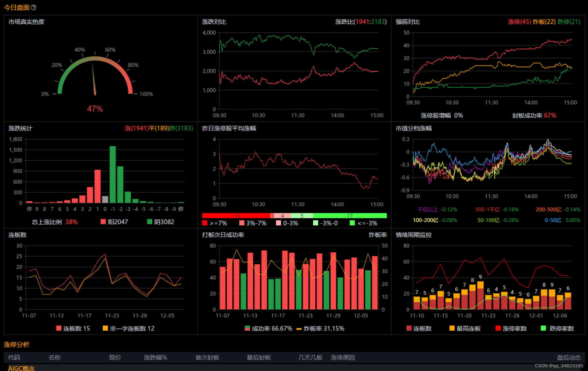Click the 首次封板 column header
588x371 pixels.
point(207,358)
